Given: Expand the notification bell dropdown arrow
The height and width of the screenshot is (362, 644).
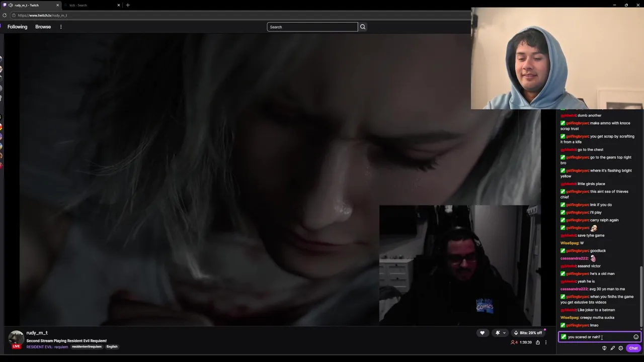Looking at the screenshot, I should click(504, 333).
